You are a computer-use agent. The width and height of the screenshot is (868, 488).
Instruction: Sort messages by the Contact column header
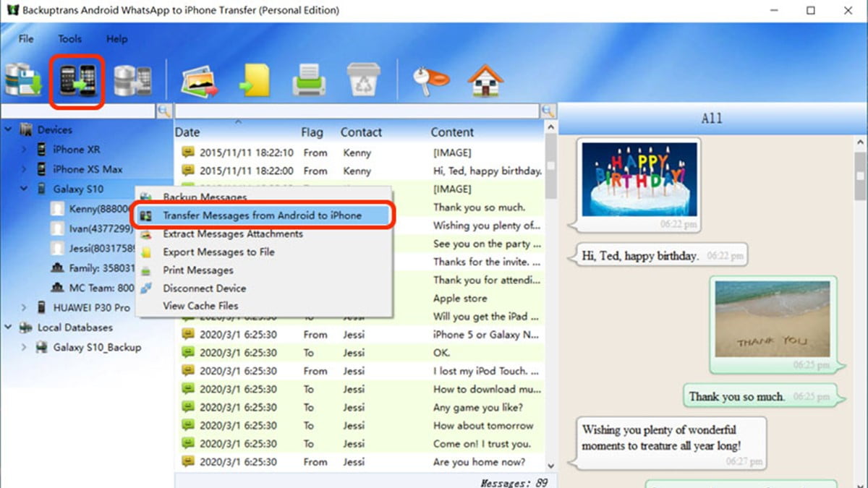tap(361, 132)
